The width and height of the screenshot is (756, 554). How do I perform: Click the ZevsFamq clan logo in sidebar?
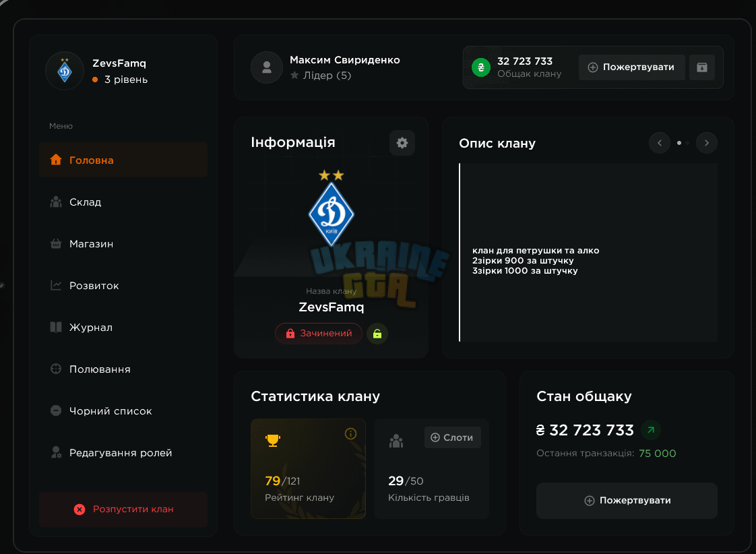click(65, 71)
